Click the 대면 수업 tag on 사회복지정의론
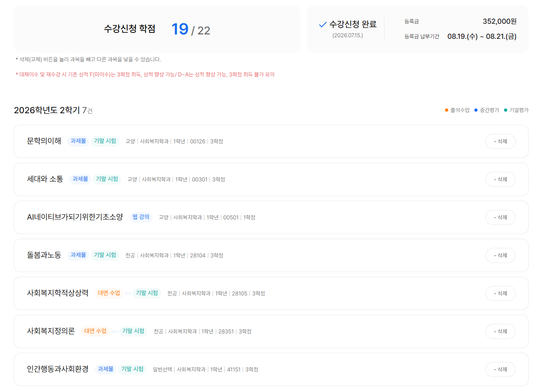Image resolution: width=546 pixels, height=392 pixels. coord(95,331)
